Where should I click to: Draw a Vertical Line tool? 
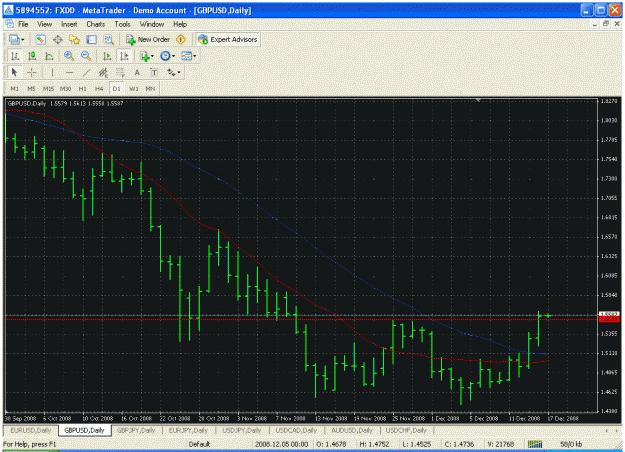[52, 73]
